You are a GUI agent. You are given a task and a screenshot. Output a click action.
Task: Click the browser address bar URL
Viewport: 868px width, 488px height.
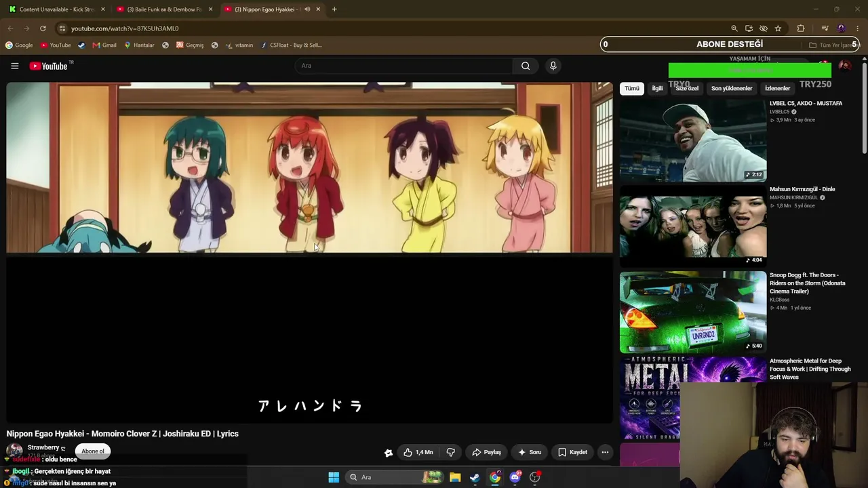(x=125, y=28)
